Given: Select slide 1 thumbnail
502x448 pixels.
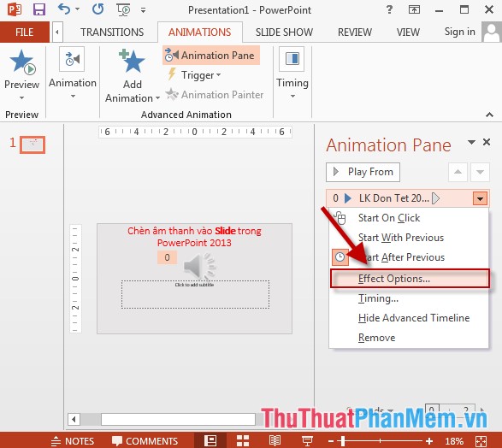Looking at the screenshot, I should tap(32, 145).
